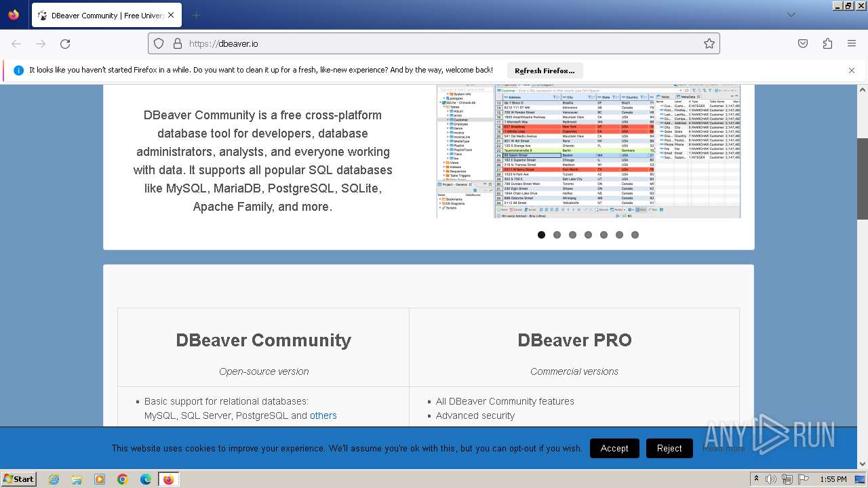Select fifth carousel slide dot
This screenshot has width=868, height=488.
(x=604, y=235)
